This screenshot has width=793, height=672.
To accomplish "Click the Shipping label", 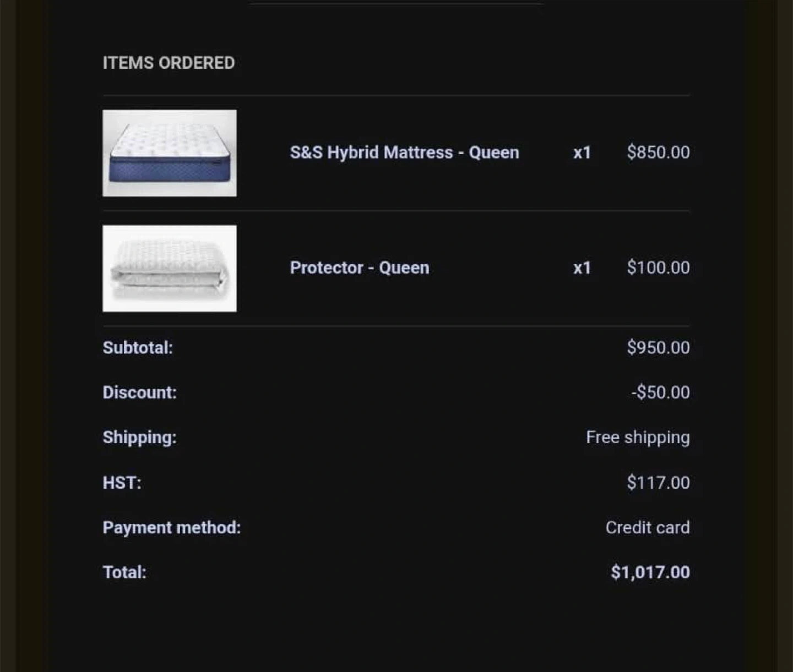I will (x=139, y=438).
